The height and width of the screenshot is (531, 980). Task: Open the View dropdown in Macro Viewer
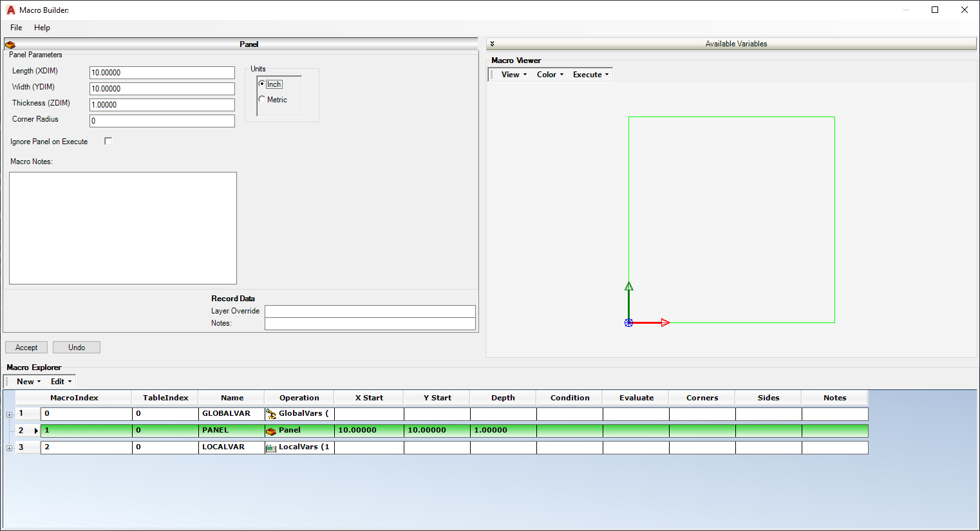(511, 74)
